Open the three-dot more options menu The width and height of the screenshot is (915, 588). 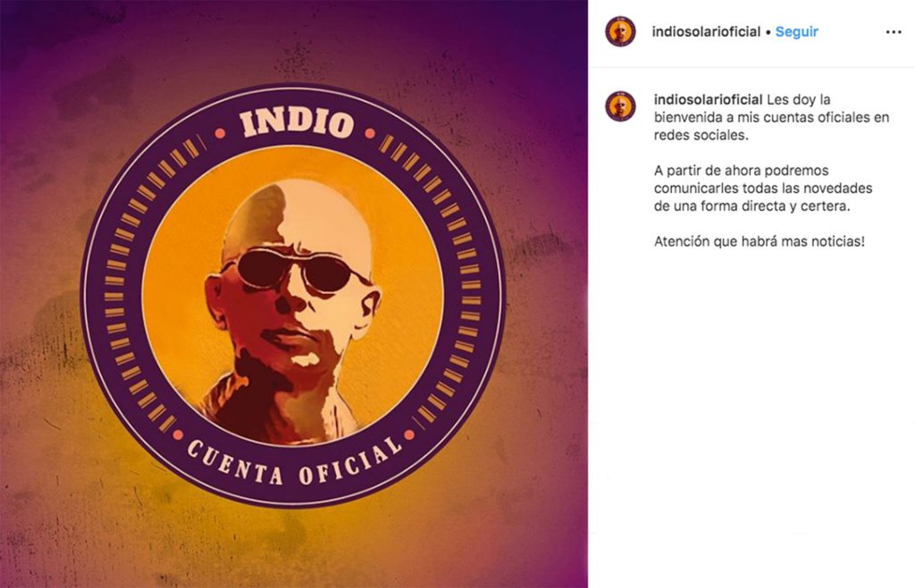coord(894,32)
